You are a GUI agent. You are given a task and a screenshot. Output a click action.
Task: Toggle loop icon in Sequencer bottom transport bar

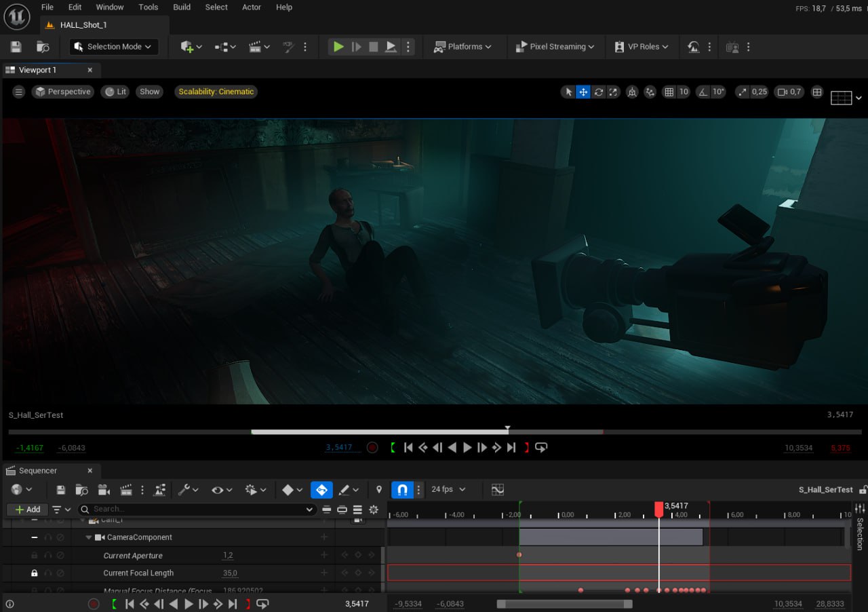coord(262,604)
